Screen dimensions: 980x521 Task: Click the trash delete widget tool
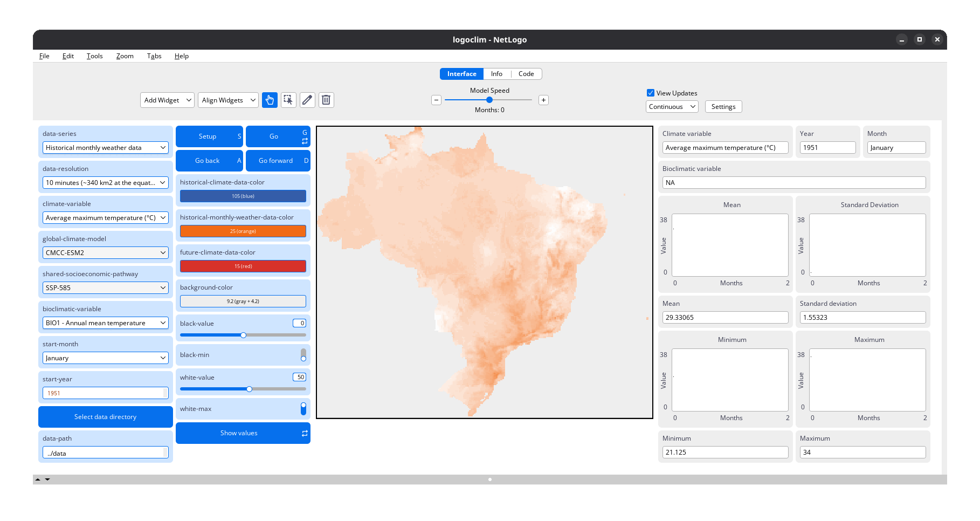tap(326, 100)
